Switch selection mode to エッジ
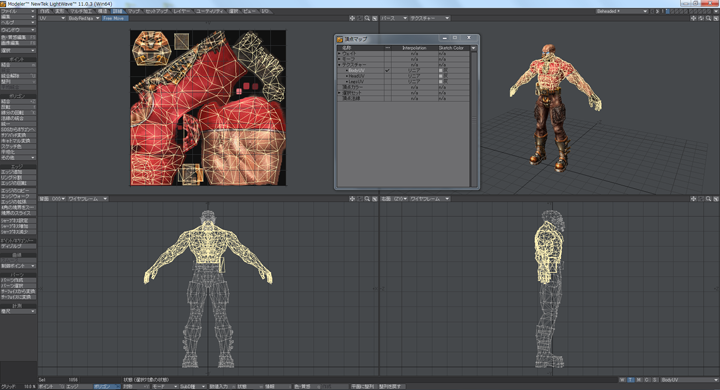 click(79, 387)
